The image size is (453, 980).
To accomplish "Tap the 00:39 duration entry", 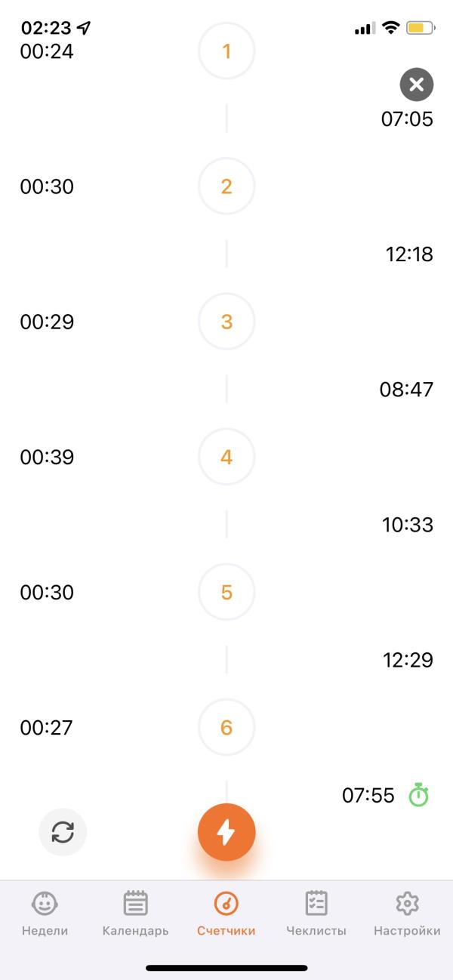I will 47,457.
